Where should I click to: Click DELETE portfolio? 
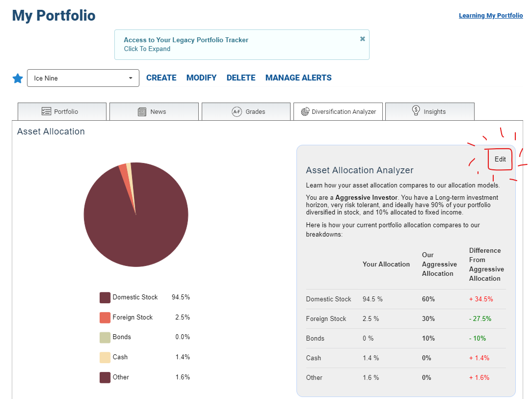pos(241,78)
